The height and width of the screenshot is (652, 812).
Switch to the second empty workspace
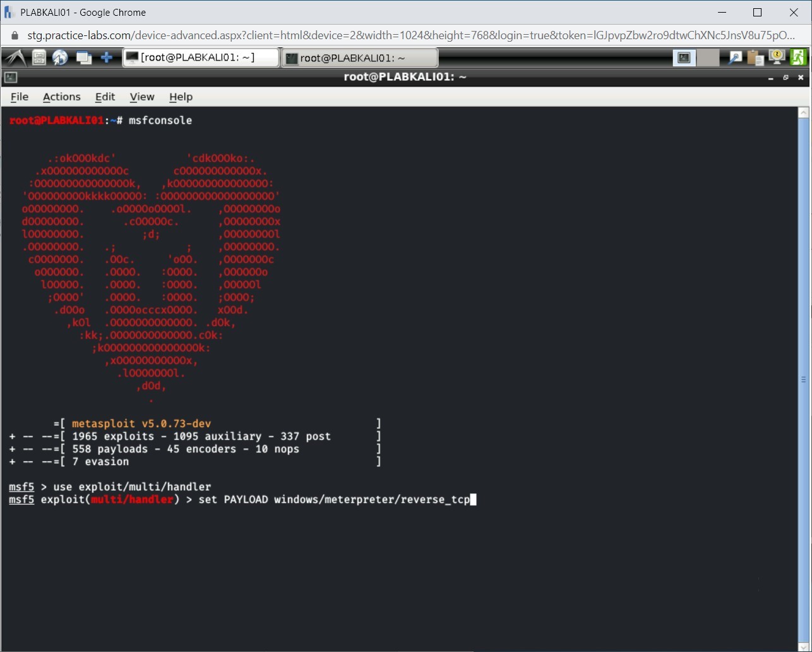point(708,58)
